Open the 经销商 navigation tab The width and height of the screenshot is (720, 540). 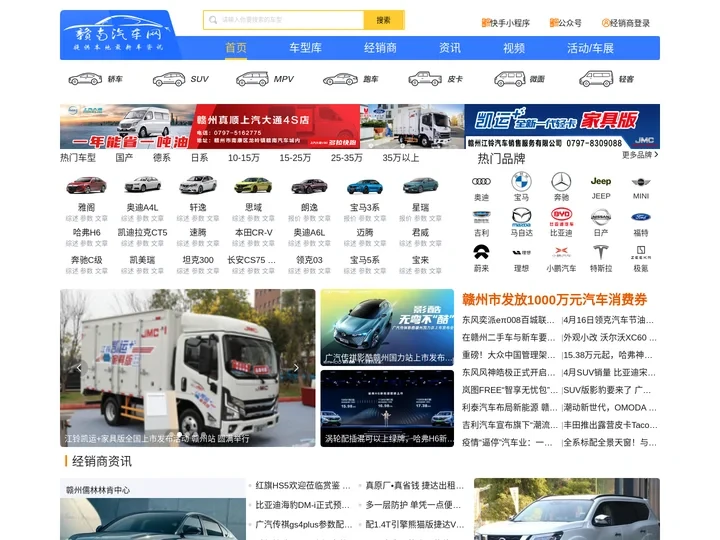(380, 48)
